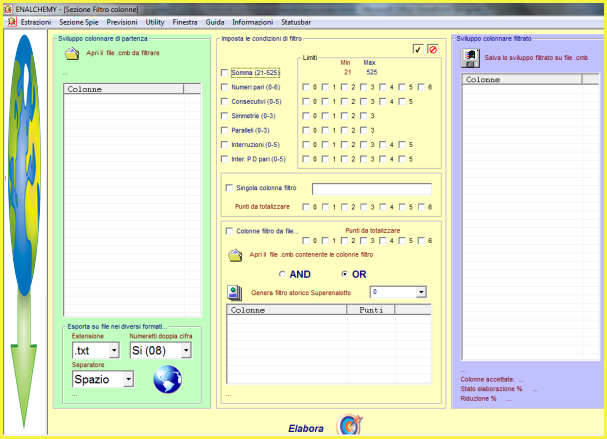Open the filter columns .cmb folder icon
607x439 pixels.
235,255
